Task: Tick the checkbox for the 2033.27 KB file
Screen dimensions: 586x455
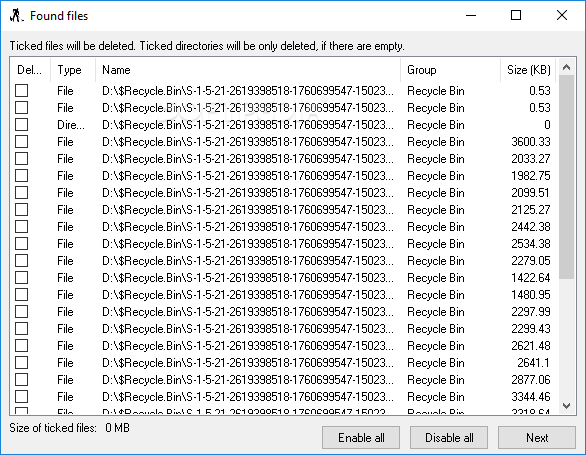Action: (21, 159)
